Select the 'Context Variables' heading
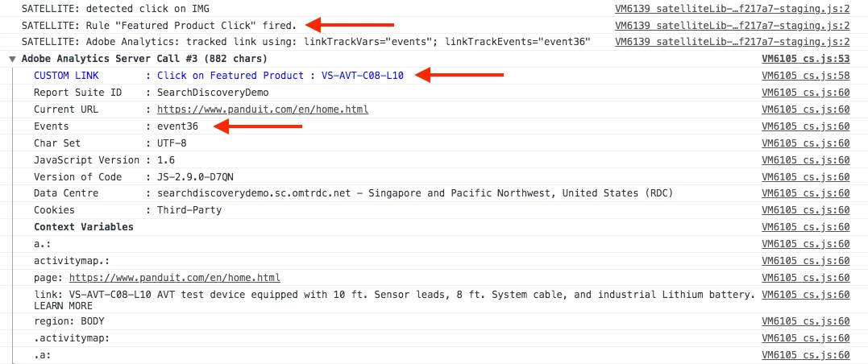This screenshot has width=868, height=364. (x=84, y=227)
